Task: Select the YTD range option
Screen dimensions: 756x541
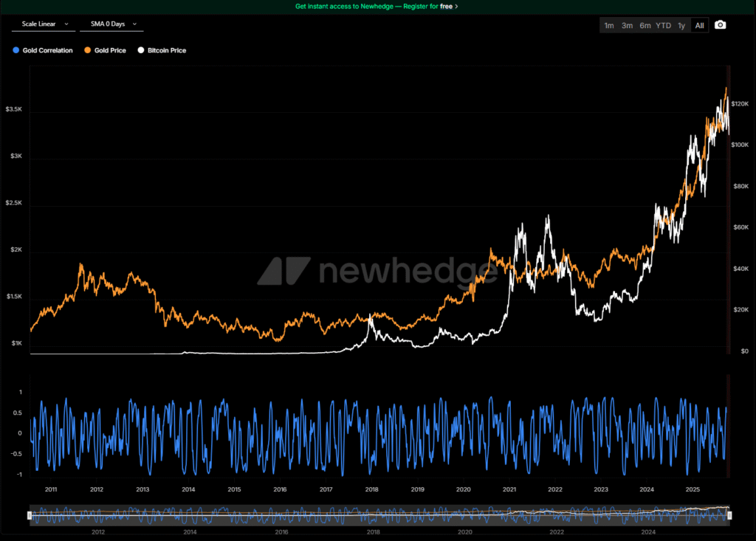Action: click(x=664, y=26)
